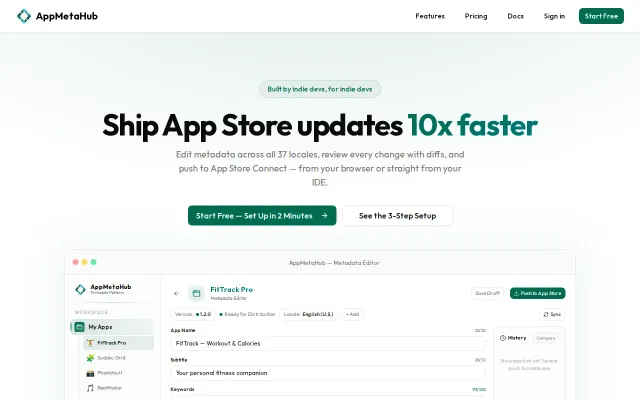Open the Version 1.2.0 selector
This screenshot has height=400, width=640.
(193, 314)
